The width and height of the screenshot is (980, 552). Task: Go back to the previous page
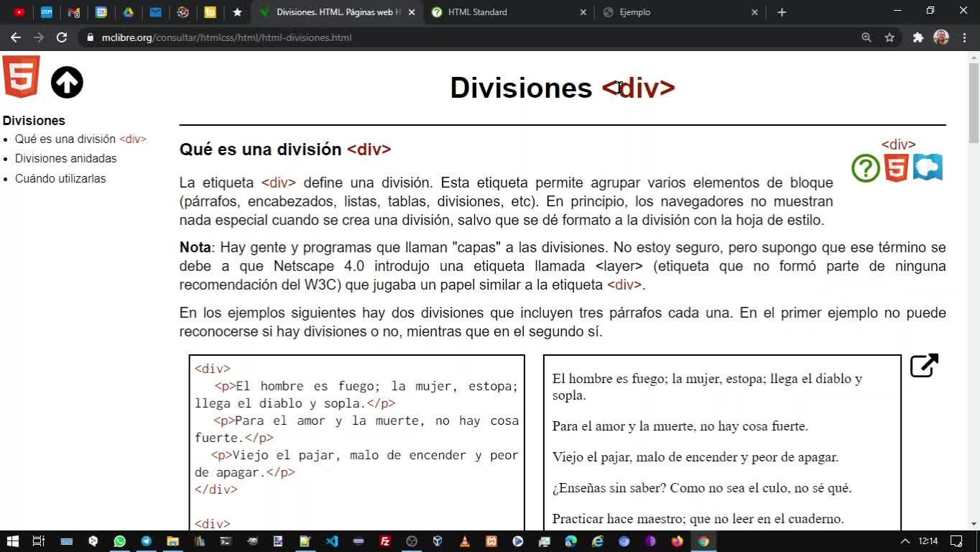tap(16, 37)
